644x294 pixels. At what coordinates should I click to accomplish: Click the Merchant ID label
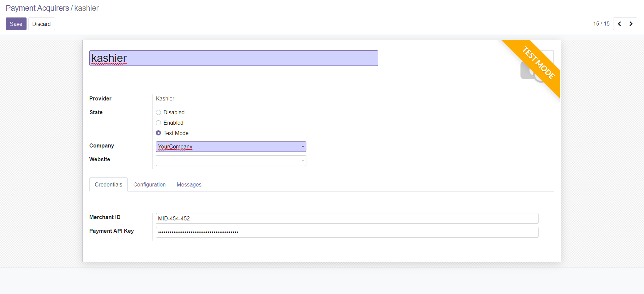105,217
